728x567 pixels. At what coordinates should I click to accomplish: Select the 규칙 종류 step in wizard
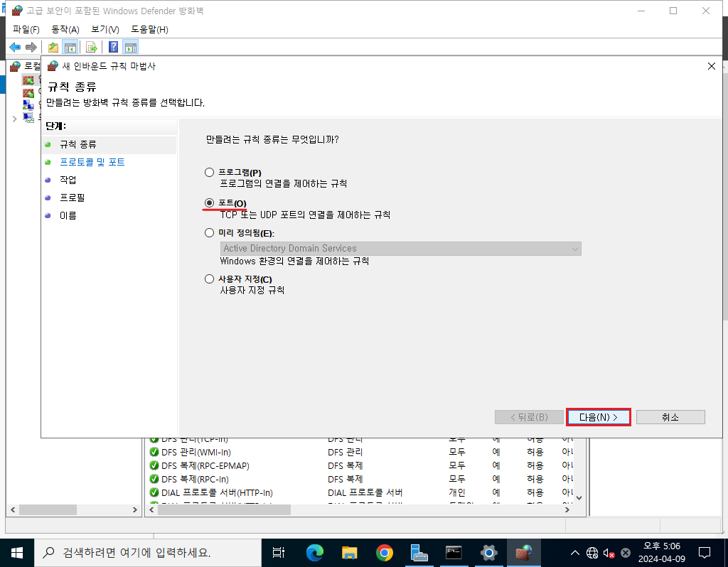point(78,144)
